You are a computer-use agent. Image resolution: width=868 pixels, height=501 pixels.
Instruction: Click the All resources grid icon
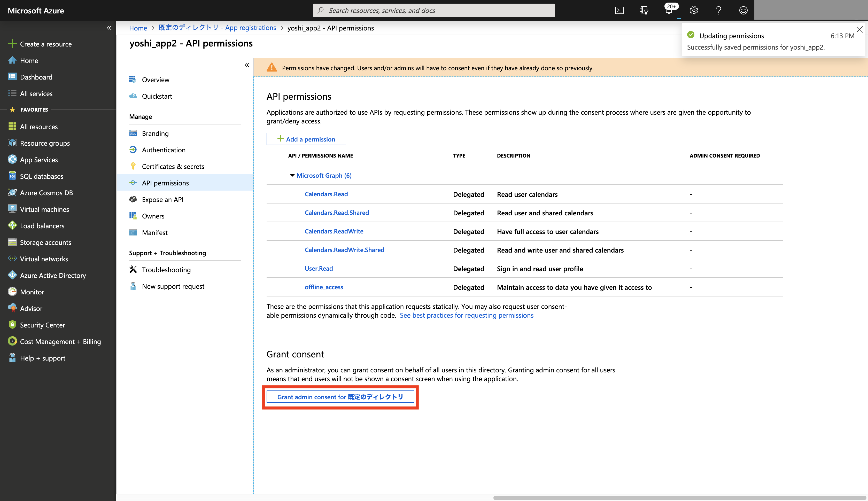pos(12,126)
